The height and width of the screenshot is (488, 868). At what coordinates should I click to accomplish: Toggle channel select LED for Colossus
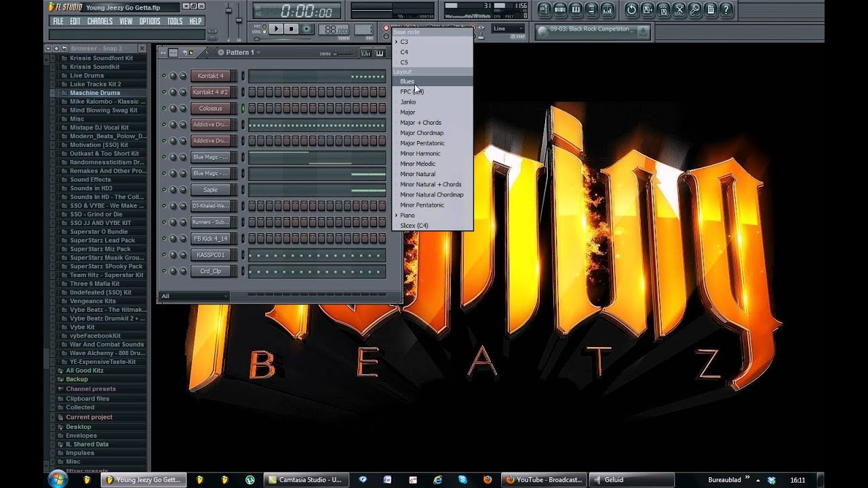coord(243,108)
